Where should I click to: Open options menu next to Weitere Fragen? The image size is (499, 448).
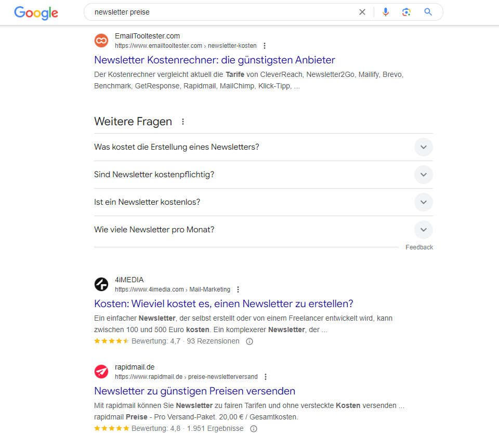pos(182,122)
